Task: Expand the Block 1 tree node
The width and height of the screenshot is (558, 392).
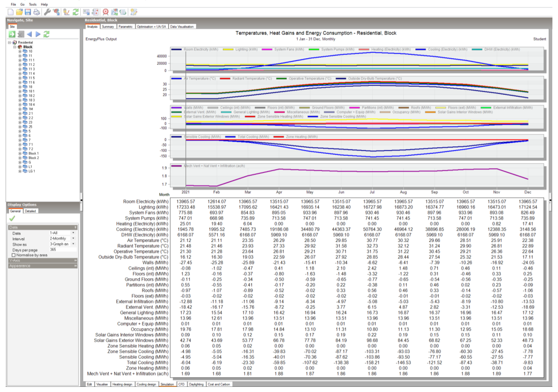Action: pyautogui.click(x=20, y=154)
